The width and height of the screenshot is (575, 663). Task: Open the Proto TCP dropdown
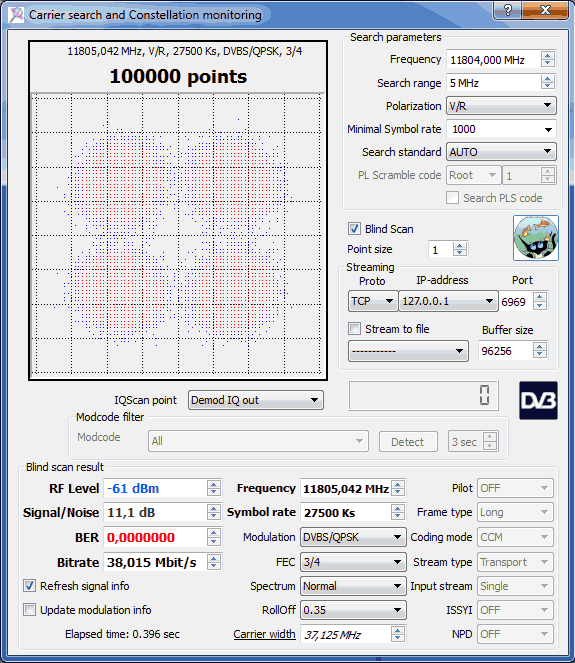click(x=372, y=301)
